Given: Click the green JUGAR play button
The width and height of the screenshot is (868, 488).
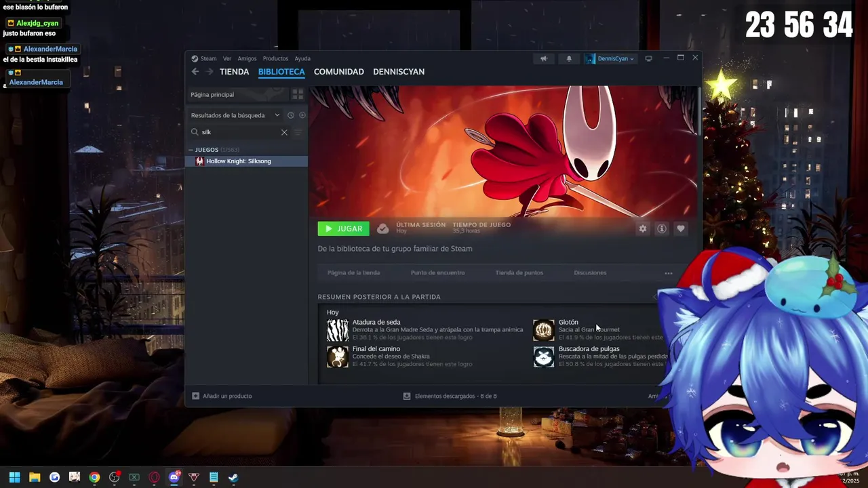Looking at the screenshot, I should (343, 228).
